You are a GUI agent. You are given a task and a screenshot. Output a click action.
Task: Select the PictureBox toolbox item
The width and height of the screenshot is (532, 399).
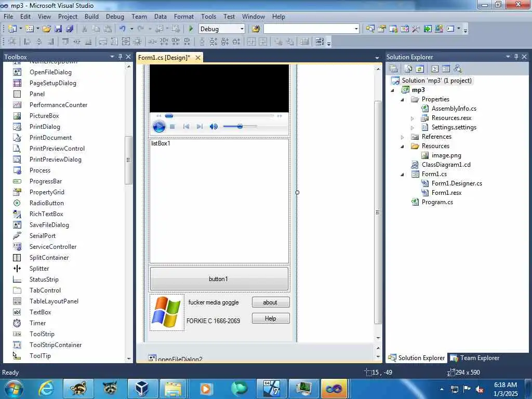click(44, 116)
